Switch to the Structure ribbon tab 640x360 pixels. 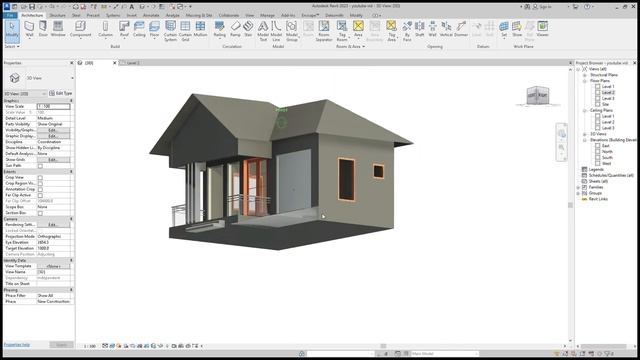[x=57, y=16]
